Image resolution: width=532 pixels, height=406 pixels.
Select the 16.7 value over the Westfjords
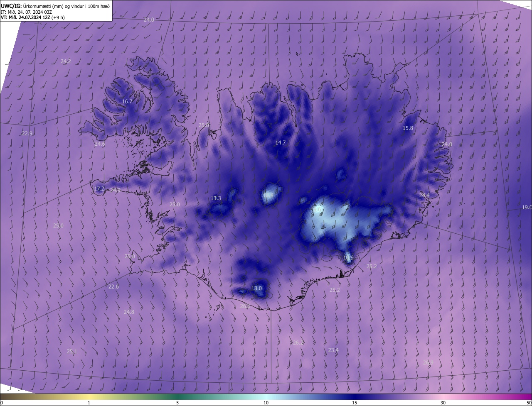127,101
